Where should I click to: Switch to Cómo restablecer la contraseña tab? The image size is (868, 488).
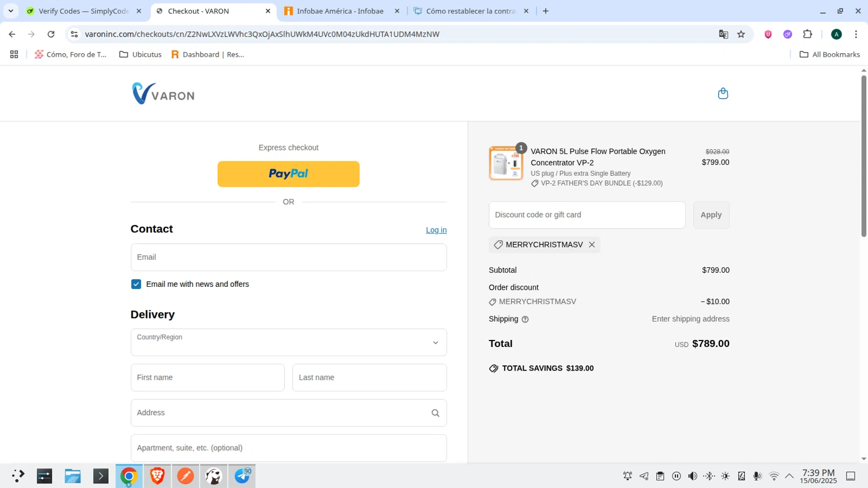(x=470, y=11)
